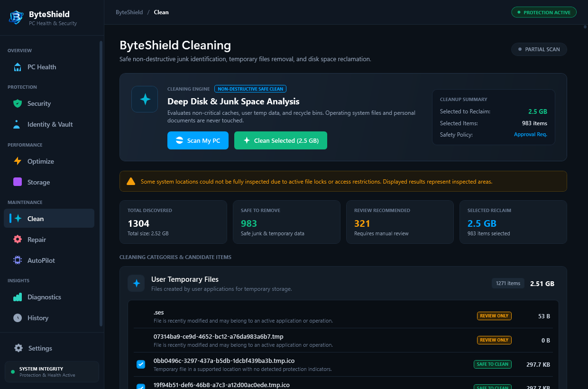Open the Storage page
588x389 pixels.
pyautogui.click(x=49, y=182)
